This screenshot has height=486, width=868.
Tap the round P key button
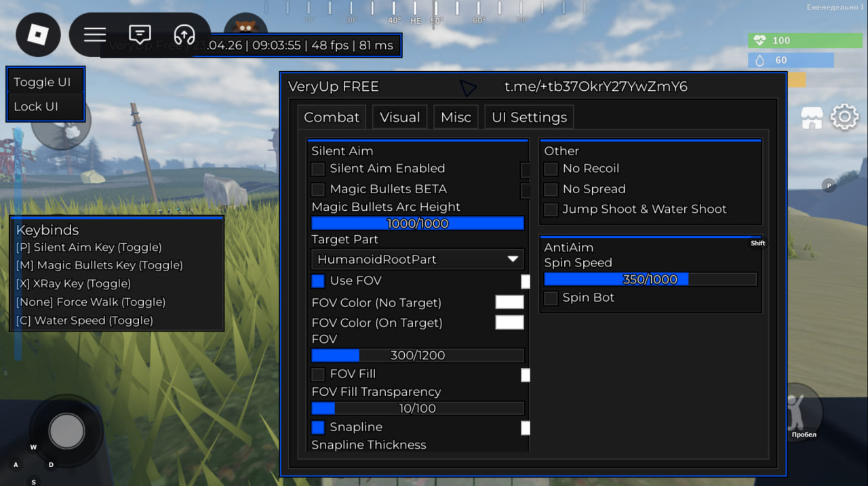828,186
